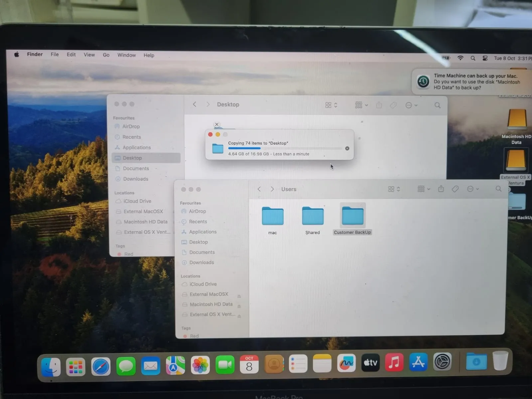
Task: Select External MacOSX in Desktop window sidebar
Action: pos(143,211)
